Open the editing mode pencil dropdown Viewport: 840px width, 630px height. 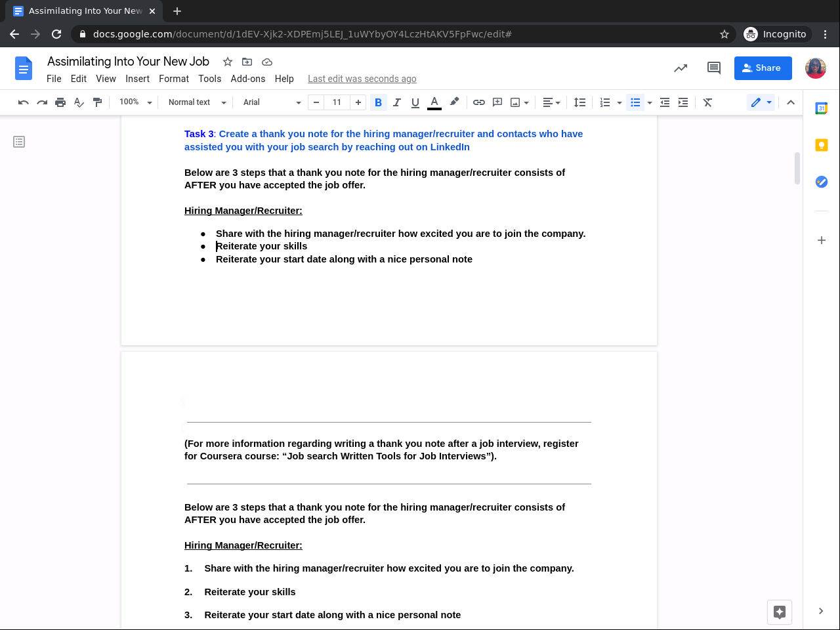[x=761, y=102]
